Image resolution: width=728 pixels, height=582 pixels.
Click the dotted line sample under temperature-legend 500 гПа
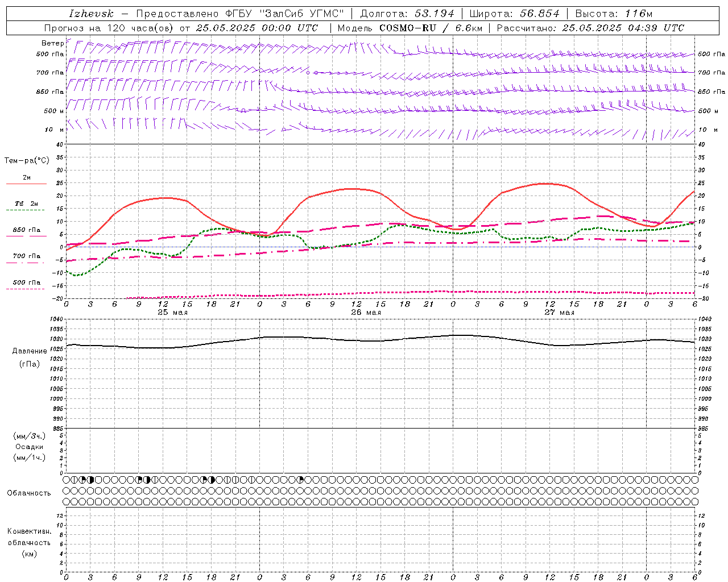coord(25,289)
